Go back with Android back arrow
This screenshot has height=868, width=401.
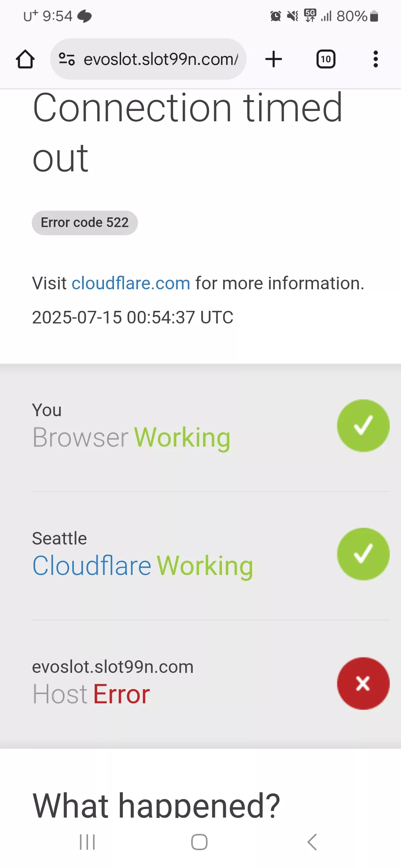312,842
